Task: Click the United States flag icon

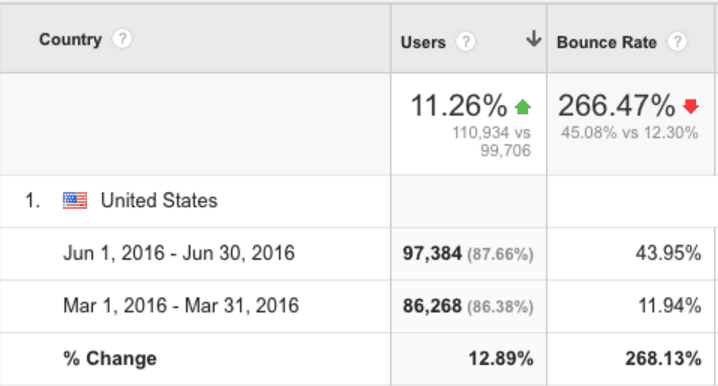Action: pyautogui.click(x=75, y=201)
